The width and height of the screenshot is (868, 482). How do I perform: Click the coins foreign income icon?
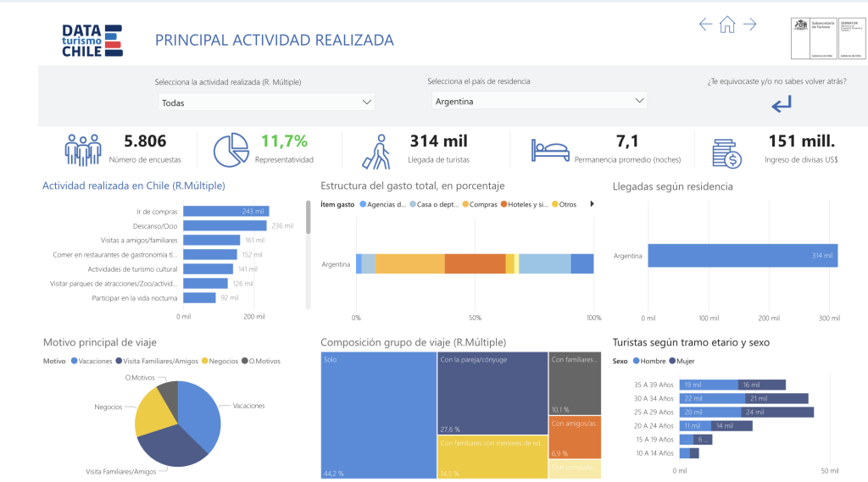click(x=726, y=152)
